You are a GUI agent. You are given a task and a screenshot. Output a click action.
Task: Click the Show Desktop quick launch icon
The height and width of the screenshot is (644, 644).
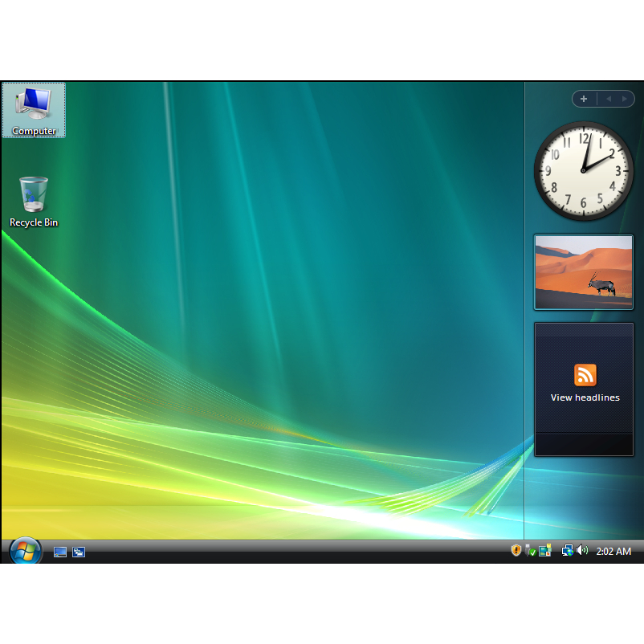click(60, 552)
